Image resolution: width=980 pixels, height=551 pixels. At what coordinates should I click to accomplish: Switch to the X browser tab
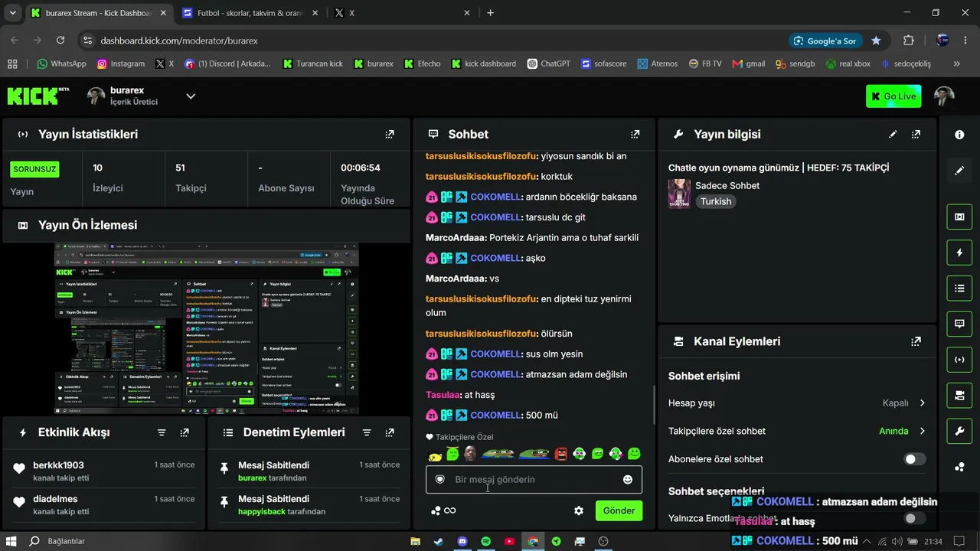pyautogui.click(x=403, y=13)
